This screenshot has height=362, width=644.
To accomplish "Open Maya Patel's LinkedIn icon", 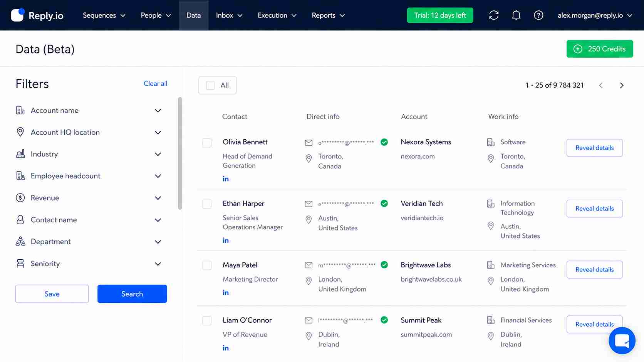I will tap(226, 293).
